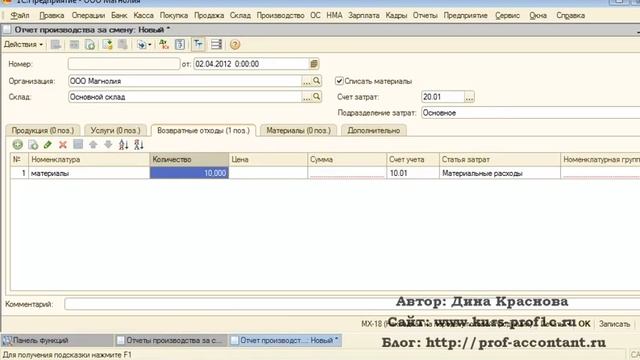
Task: Click the first grayed toolbar icon after Действия
Action: (56, 44)
